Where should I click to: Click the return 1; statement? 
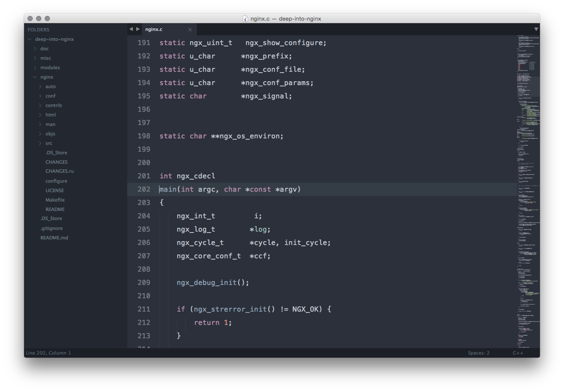tap(213, 322)
